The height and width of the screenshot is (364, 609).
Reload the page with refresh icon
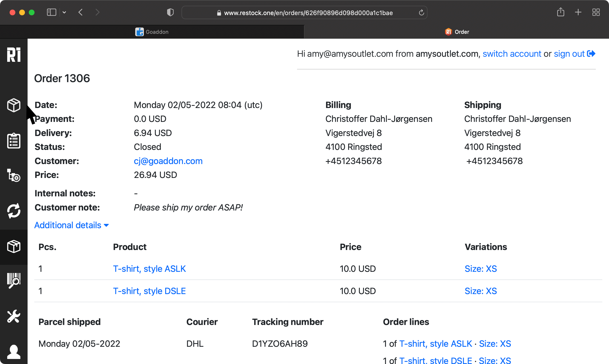pos(422,12)
